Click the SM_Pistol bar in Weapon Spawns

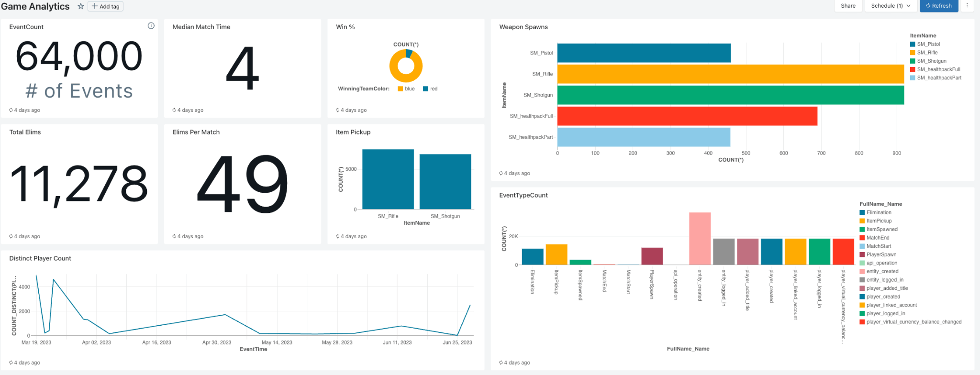(x=644, y=53)
